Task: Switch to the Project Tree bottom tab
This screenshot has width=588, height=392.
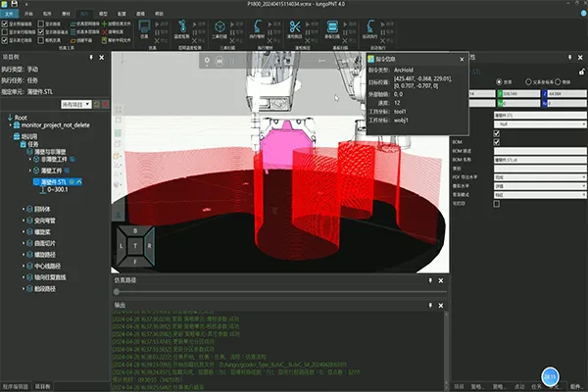Action: pos(43,386)
